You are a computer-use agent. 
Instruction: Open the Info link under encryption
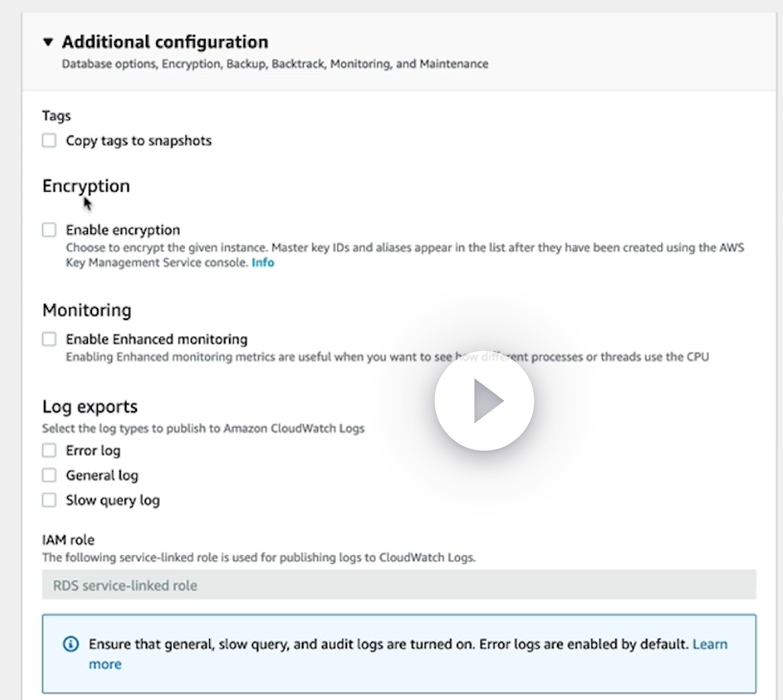coord(263,262)
